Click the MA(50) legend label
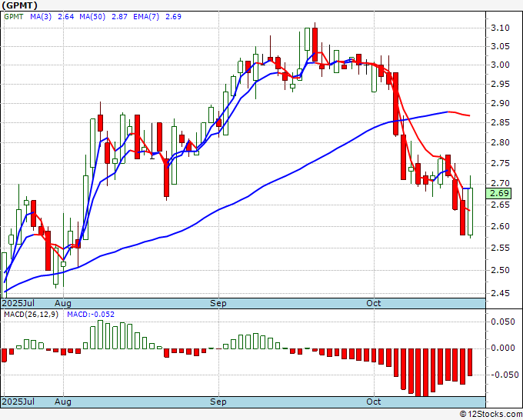 (92, 17)
